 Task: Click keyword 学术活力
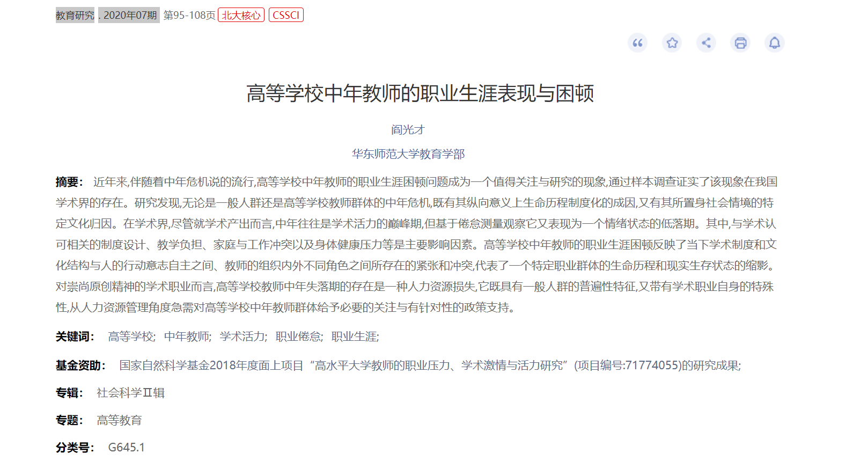[x=242, y=337]
